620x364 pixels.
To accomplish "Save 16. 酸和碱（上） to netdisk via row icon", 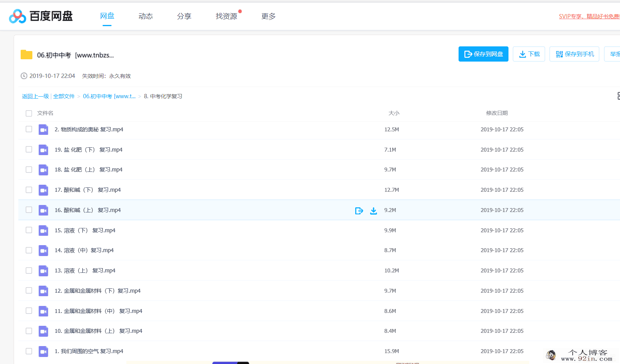I will (x=359, y=211).
